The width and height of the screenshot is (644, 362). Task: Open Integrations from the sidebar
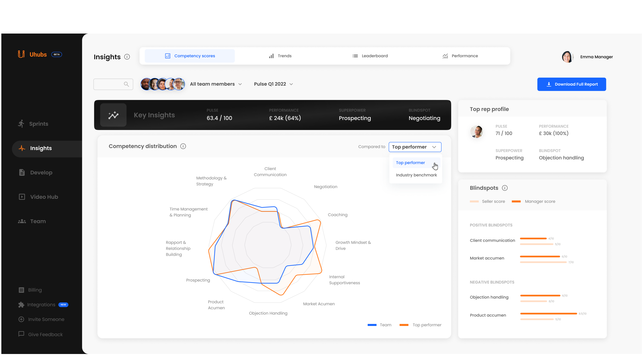(x=41, y=305)
